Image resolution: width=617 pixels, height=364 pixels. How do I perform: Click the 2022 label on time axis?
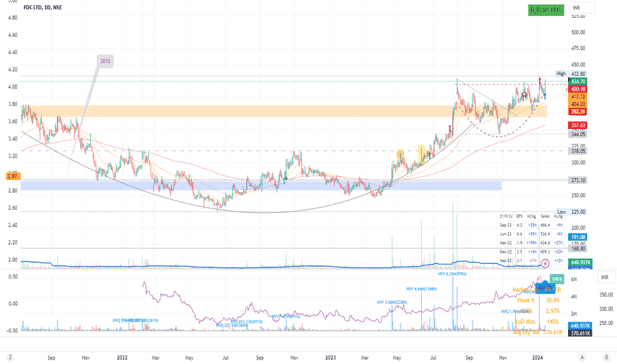coord(122,357)
